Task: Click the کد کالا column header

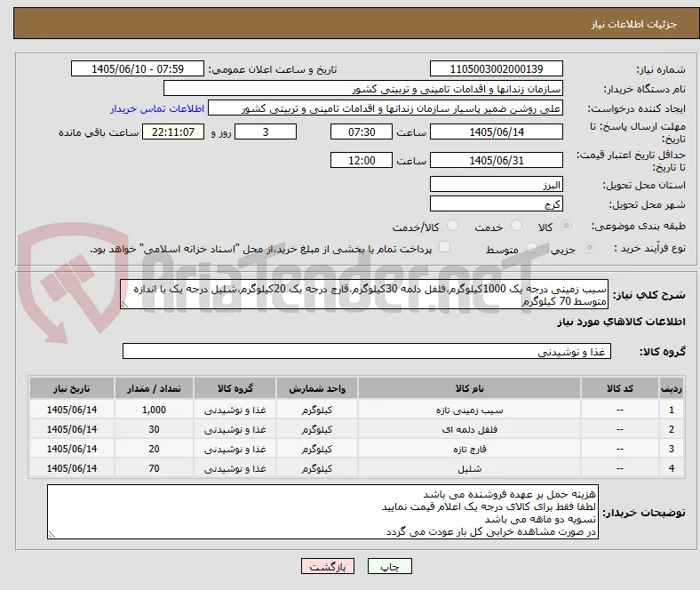Action: [x=620, y=388]
